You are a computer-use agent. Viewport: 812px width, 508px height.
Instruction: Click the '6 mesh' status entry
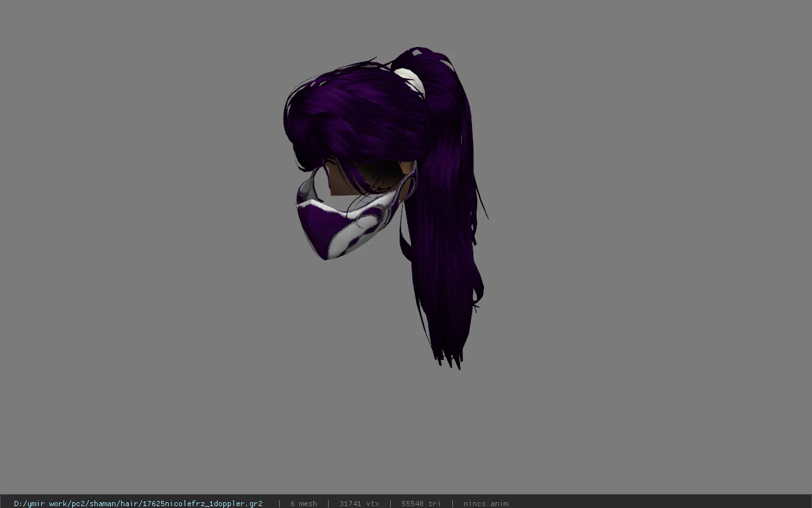click(303, 504)
